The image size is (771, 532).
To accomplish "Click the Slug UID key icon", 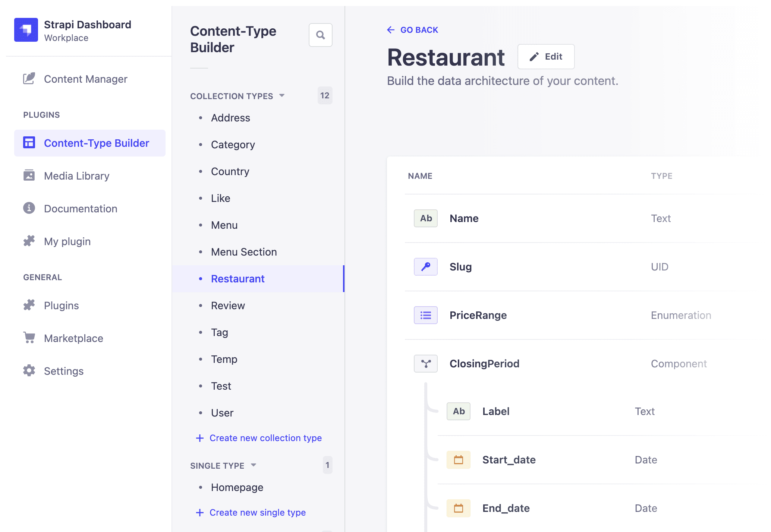I will tap(425, 267).
